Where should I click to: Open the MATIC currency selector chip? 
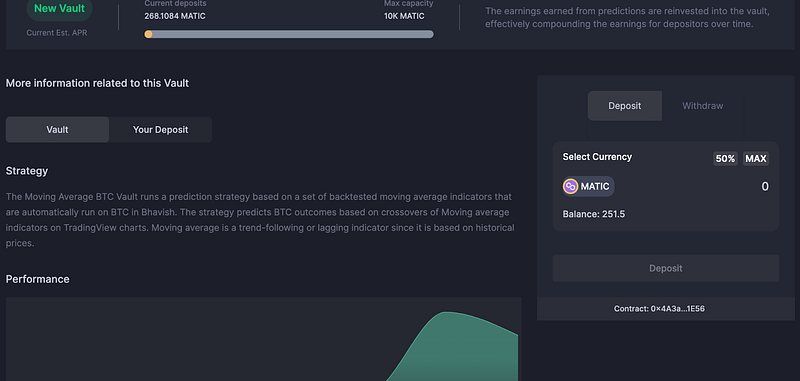click(x=588, y=187)
